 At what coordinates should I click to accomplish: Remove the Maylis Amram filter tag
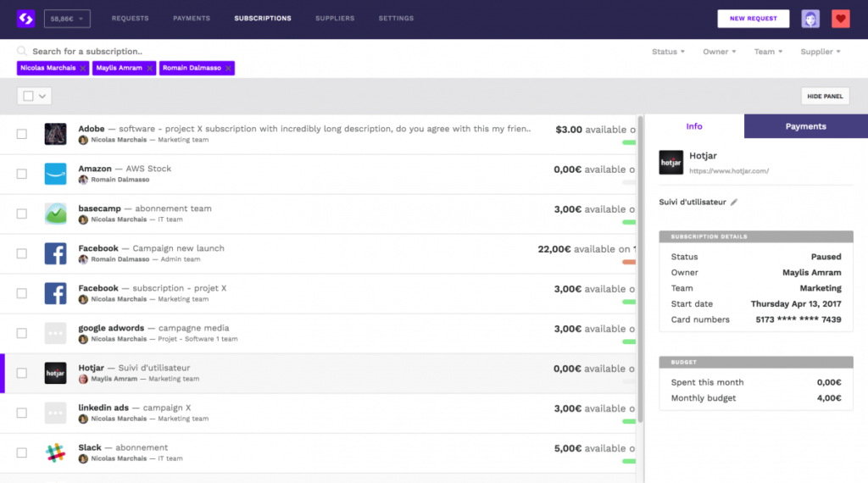149,68
